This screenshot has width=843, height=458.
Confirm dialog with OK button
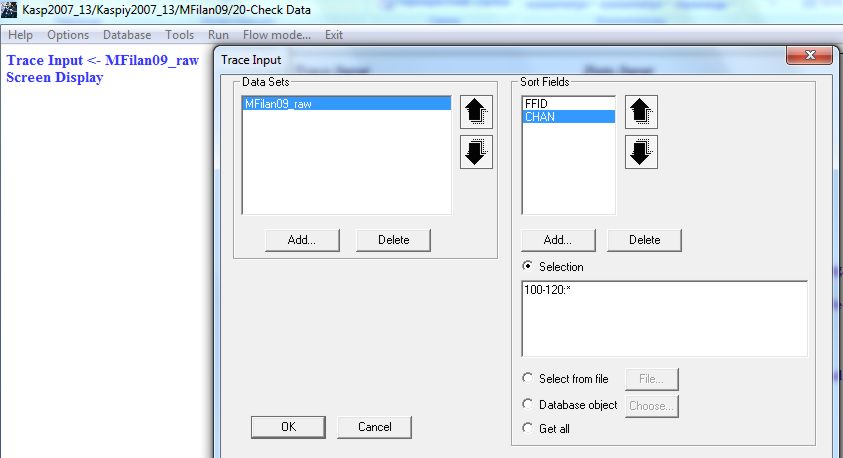click(x=288, y=427)
